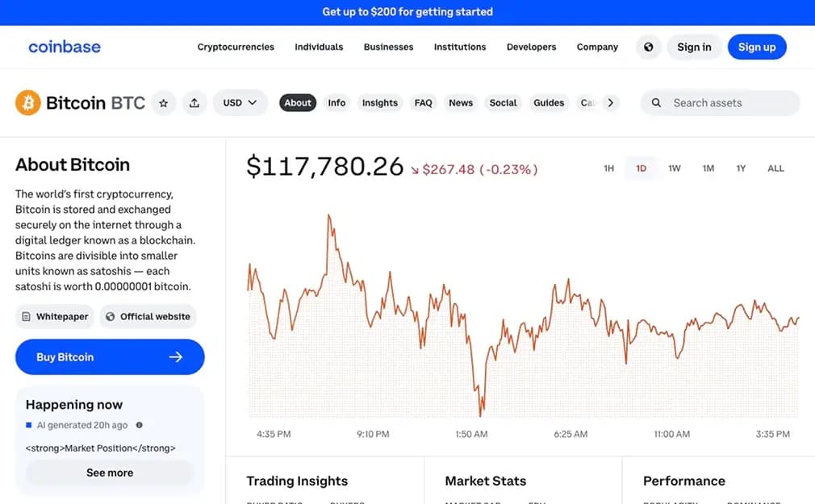Viewport: 815px width, 504px height.
Task: Open the share options for Bitcoin
Action: coord(194,102)
